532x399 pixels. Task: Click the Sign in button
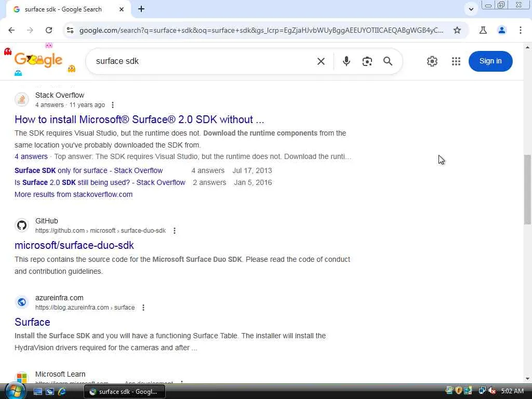490,61
